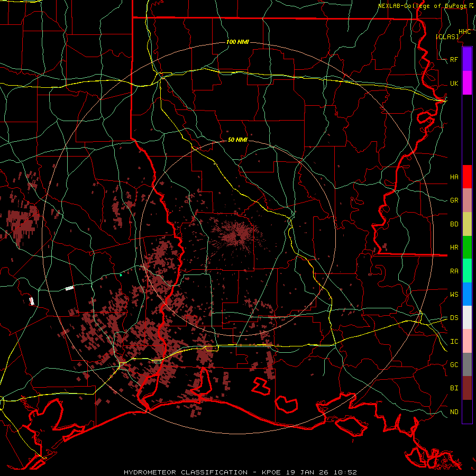This screenshot has width=476, height=476.
Task: Click the WS blue legend swatch
Action: [467, 294]
